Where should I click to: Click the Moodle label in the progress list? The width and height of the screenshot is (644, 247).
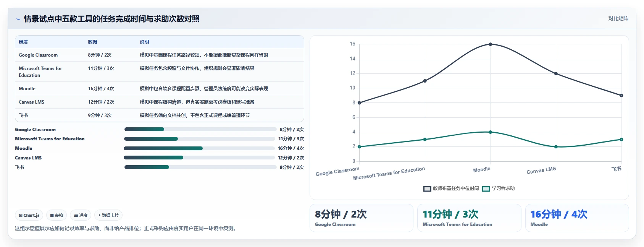[x=24, y=148]
